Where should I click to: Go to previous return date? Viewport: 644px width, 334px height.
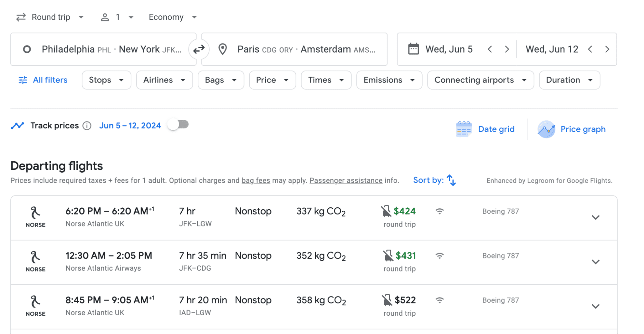coord(590,49)
